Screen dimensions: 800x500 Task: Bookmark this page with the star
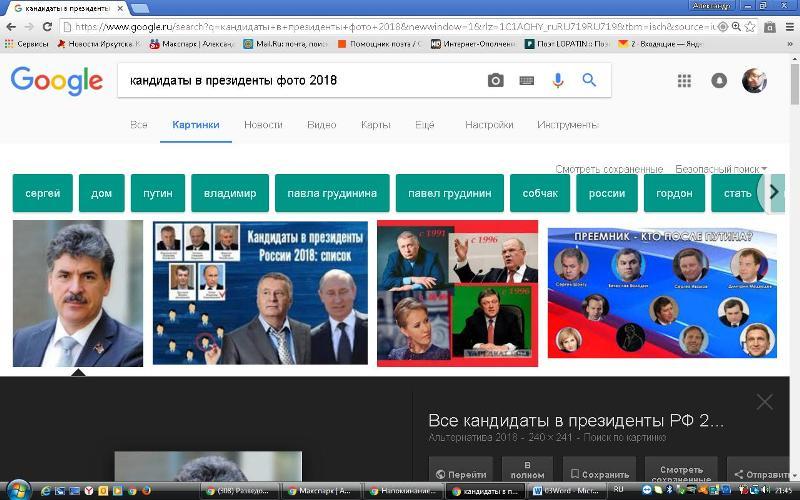pos(750,27)
